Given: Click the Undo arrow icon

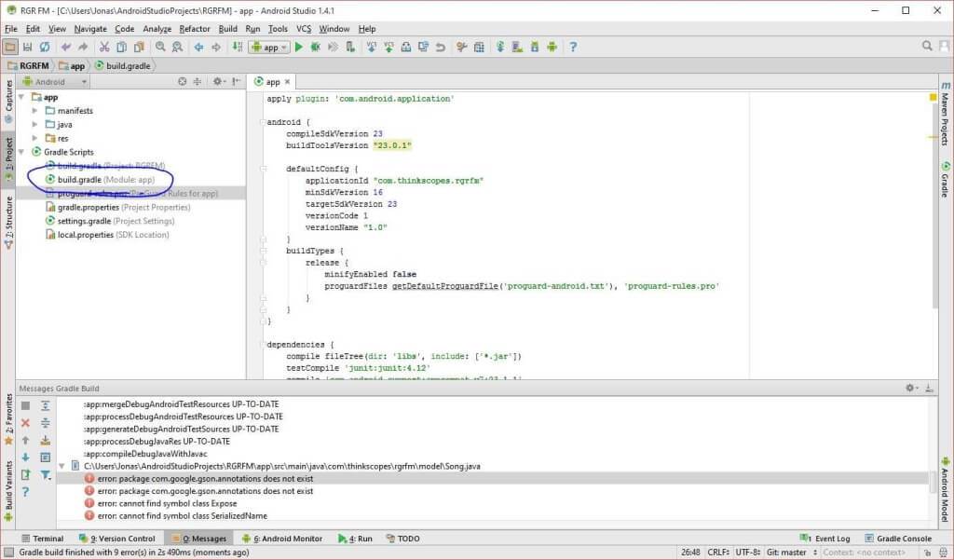Looking at the screenshot, I should click(x=66, y=47).
